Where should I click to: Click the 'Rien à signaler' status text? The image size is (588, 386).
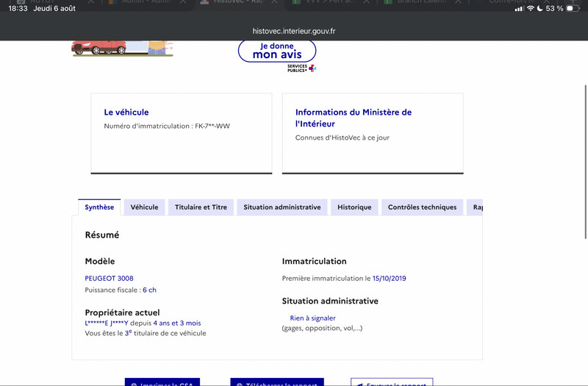(313, 318)
